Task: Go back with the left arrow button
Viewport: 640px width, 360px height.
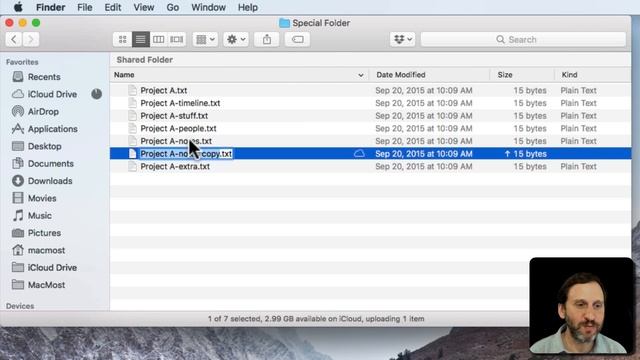Action: click(14, 39)
